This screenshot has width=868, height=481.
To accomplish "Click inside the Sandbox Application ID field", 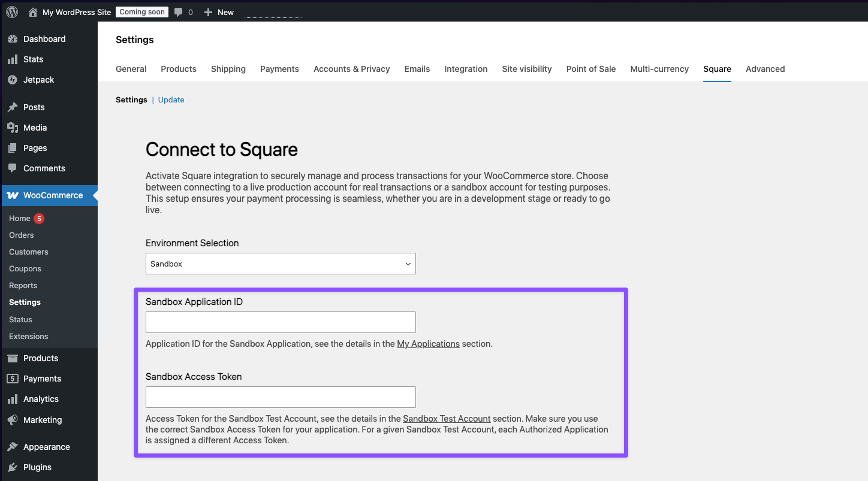I will pos(281,322).
